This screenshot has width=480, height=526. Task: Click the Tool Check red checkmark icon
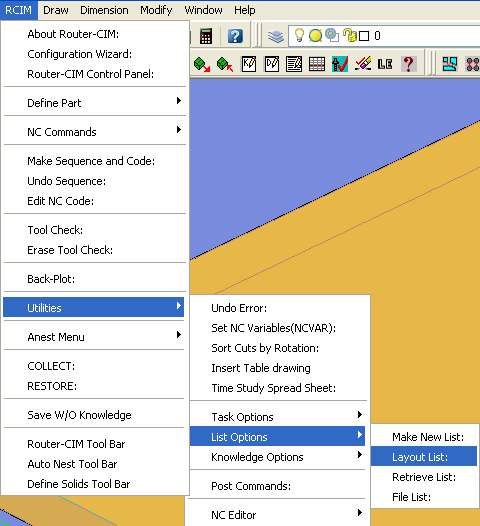coord(340,64)
